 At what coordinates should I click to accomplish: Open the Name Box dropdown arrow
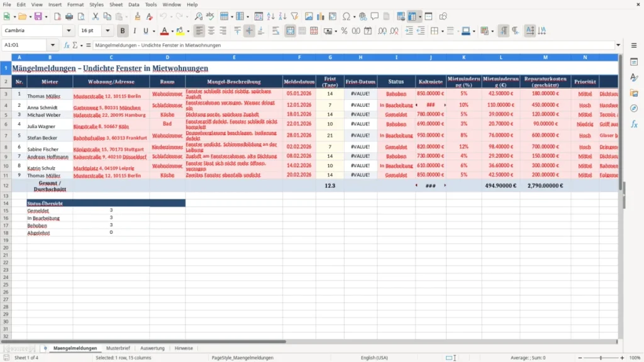[x=53, y=45]
